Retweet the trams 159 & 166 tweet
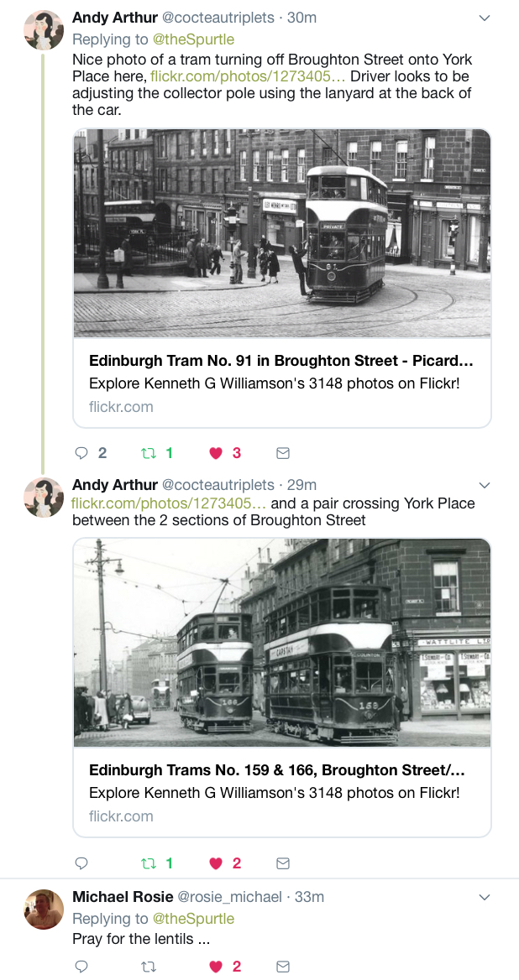Viewport: 519px width, 980px height. pos(149,863)
